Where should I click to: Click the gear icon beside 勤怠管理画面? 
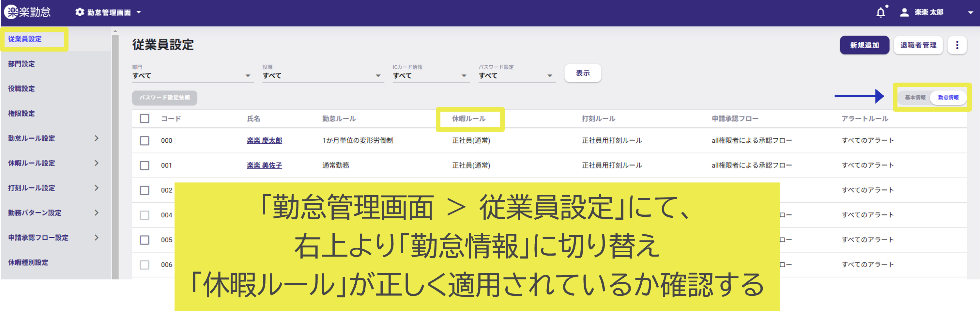coord(80,12)
